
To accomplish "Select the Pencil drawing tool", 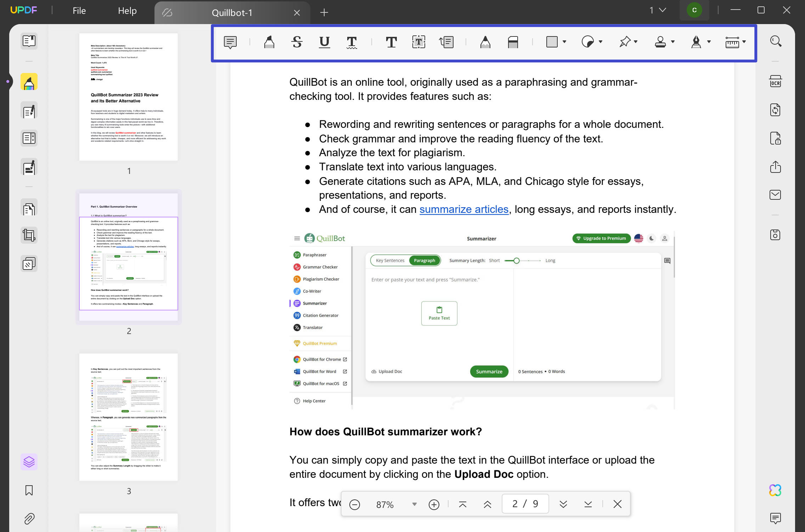I will click(x=485, y=42).
